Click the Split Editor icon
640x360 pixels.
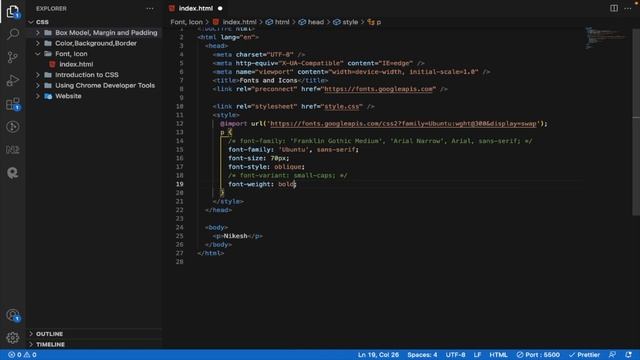point(614,8)
